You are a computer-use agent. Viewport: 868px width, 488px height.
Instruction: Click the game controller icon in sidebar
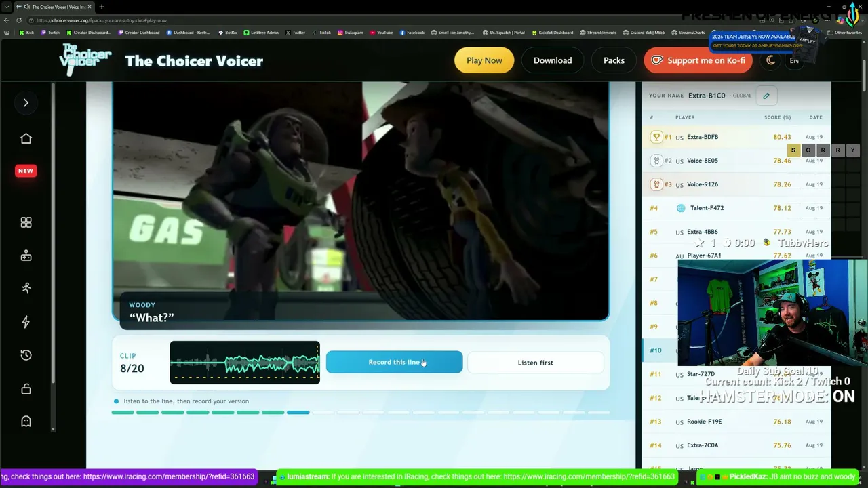pyautogui.click(x=26, y=256)
